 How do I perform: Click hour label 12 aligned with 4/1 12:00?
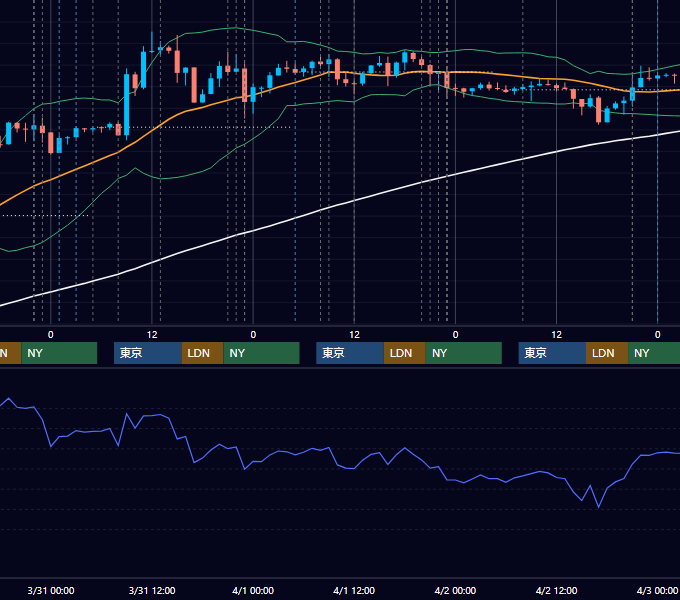(x=354, y=335)
